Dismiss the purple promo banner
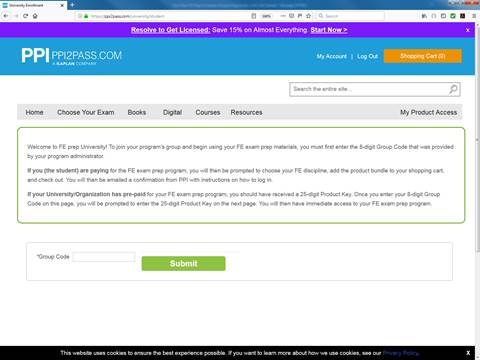Screen dimensions: 480x360 point(468,30)
